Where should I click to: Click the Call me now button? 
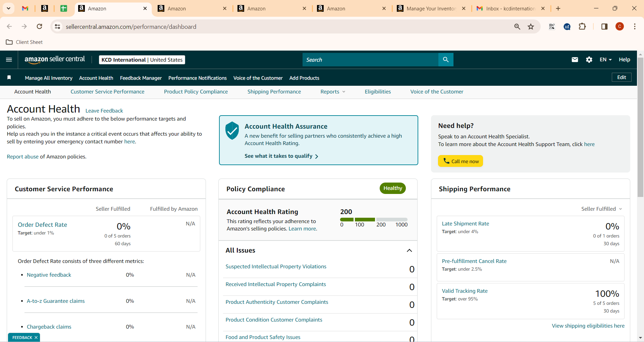[x=460, y=161]
